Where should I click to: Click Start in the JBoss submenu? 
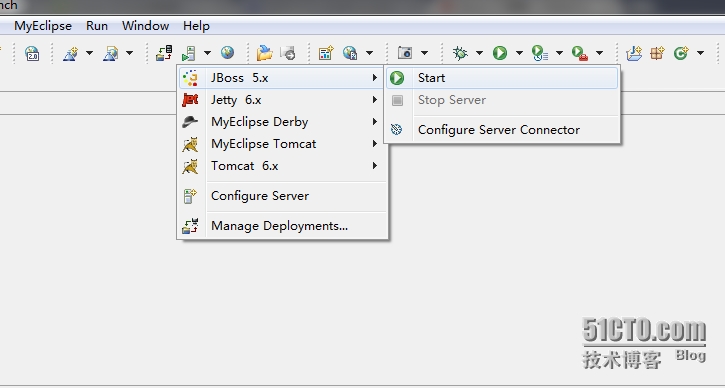tap(502, 78)
